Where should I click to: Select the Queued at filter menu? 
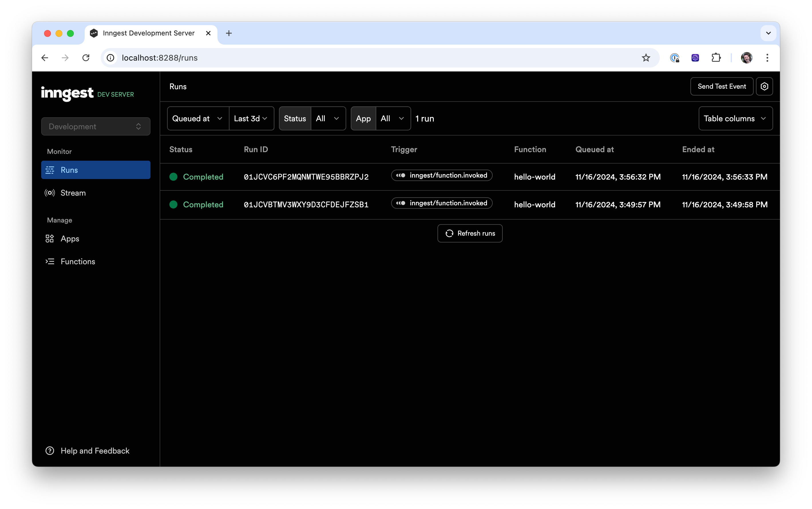(197, 118)
